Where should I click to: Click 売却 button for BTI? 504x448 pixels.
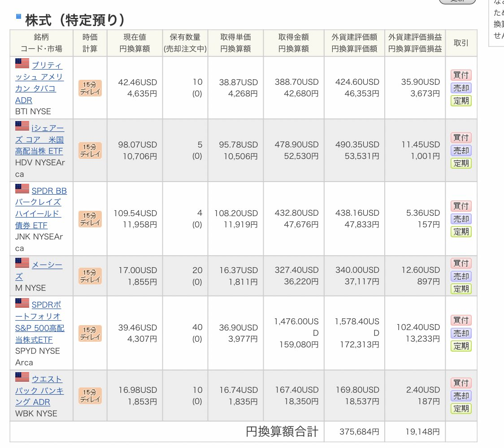click(461, 88)
